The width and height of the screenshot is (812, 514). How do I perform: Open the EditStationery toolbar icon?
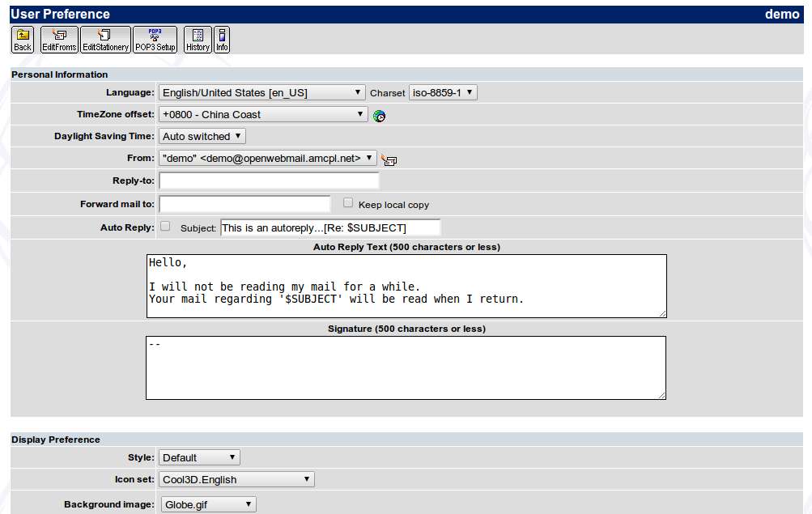(105, 40)
